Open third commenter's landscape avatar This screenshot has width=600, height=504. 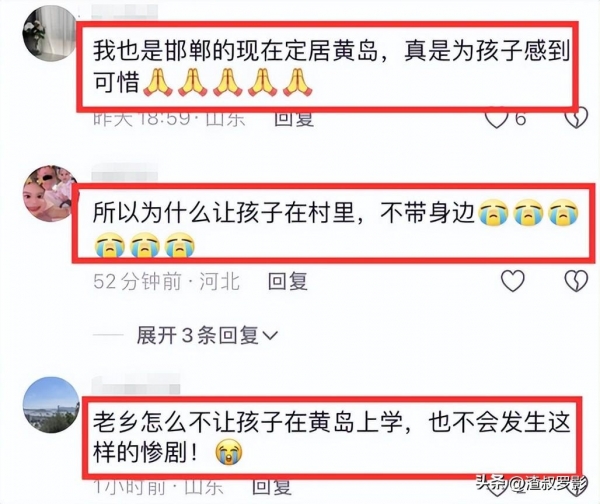pyautogui.click(x=52, y=405)
